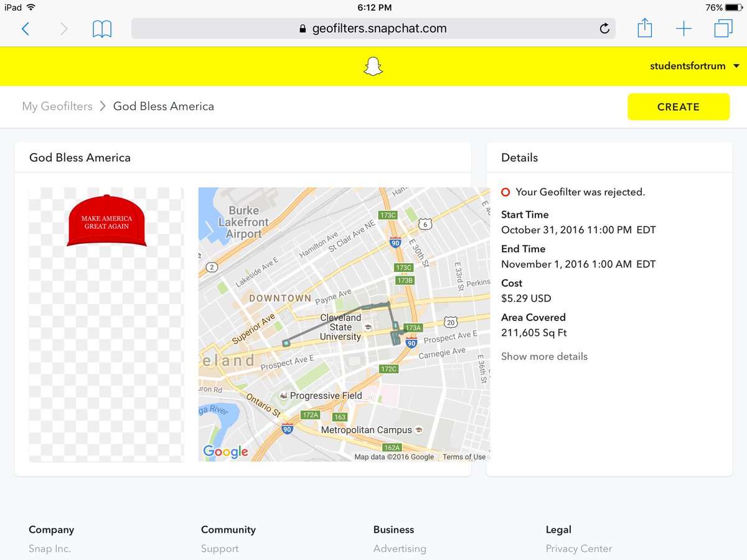Select Cleveland State University on map
This screenshot has height=560, width=747.
(341, 327)
